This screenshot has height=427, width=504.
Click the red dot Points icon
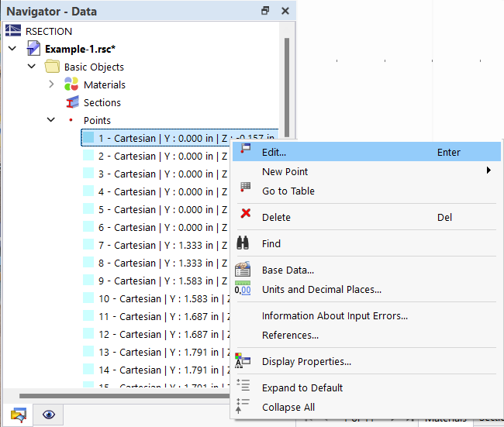coord(71,120)
